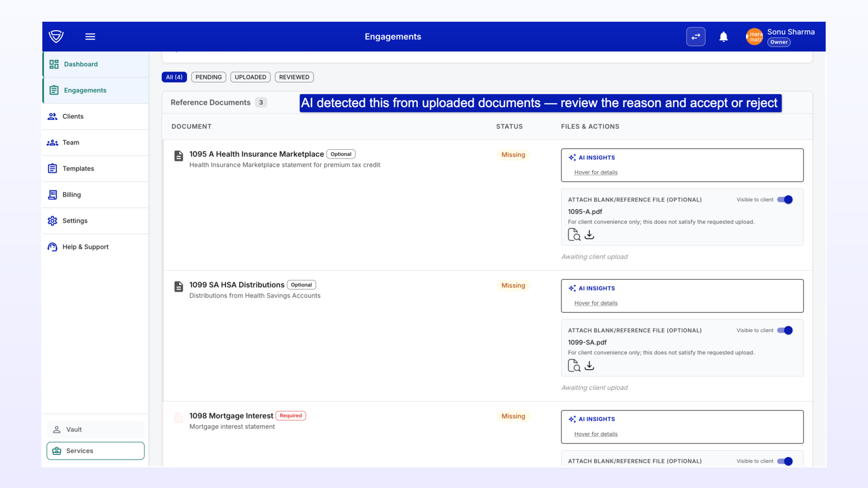
Task: Click the Settings gear icon
Action: 53,221
